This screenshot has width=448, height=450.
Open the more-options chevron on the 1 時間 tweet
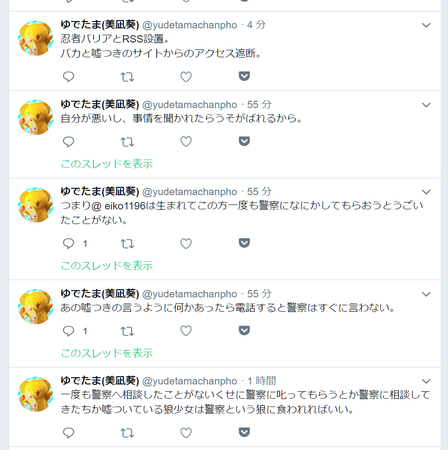[x=426, y=381]
